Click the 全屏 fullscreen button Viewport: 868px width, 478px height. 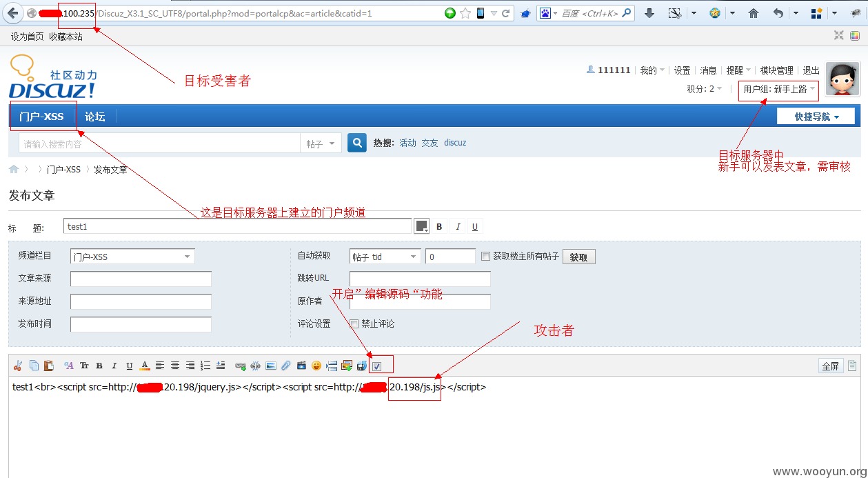(x=830, y=366)
